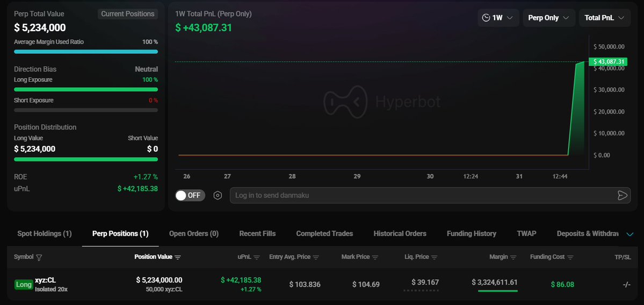Open the Total PnL metric dropdown
The width and height of the screenshot is (644, 305).
[604, 18]
